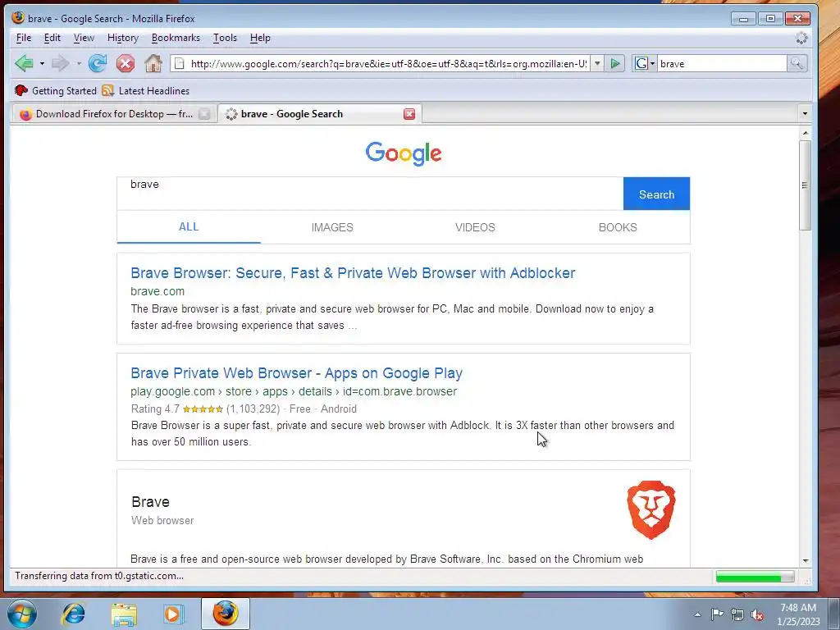Image resolution: width=840 pixels, height=630 pixels.
Task: Click the page scroll down arrow
Action: click(x=806, y=561)
